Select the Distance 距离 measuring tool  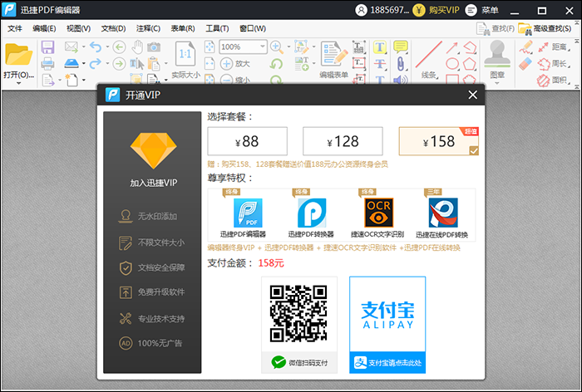coord(553,47)
